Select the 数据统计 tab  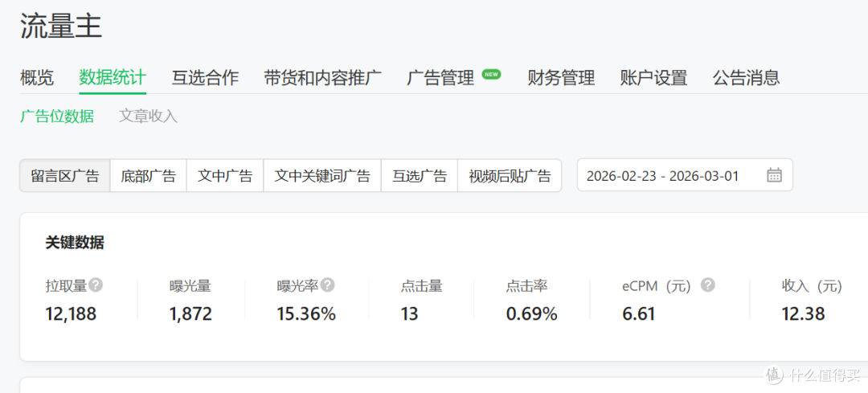point(113,77)
